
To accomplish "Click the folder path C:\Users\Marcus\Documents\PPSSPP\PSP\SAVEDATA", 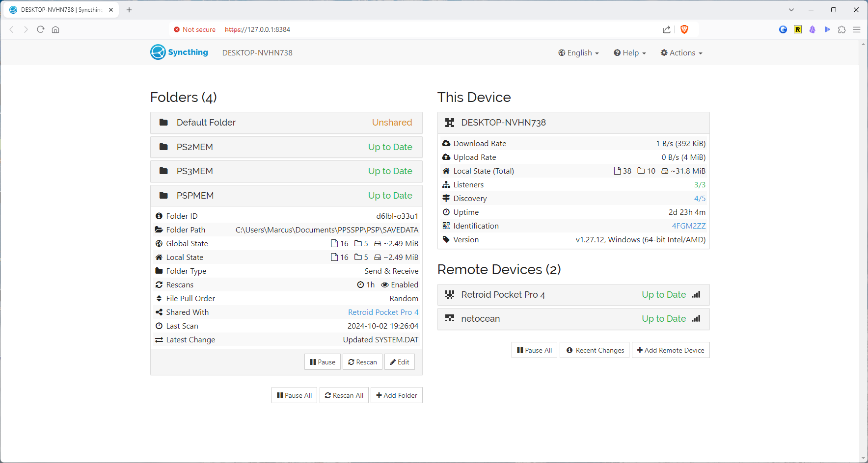I will pos(327,230).
